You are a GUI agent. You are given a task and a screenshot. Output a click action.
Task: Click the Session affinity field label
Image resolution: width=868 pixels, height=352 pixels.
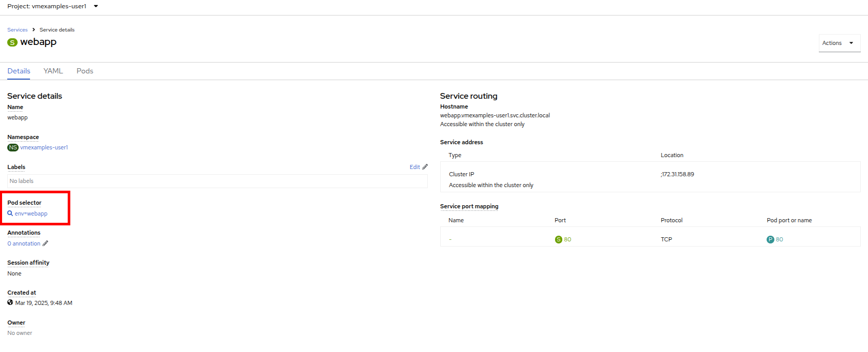(28, 263)
